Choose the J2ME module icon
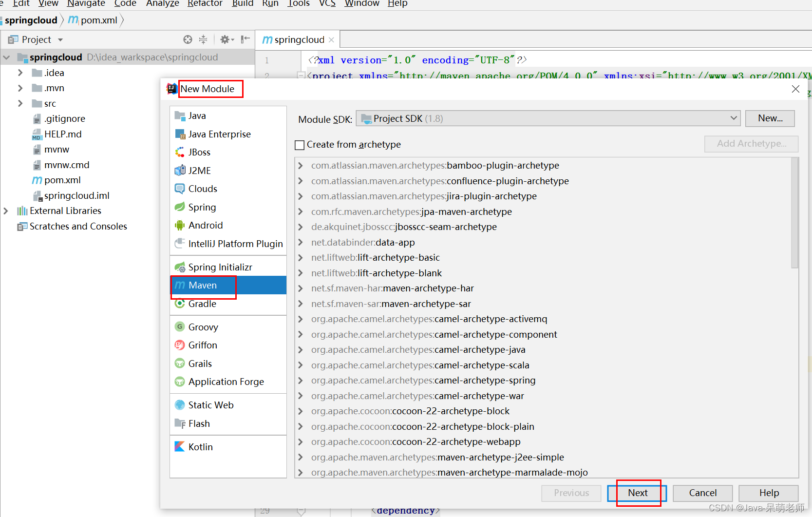The width and height of the screenshot is (812, 517). point(180,171)
